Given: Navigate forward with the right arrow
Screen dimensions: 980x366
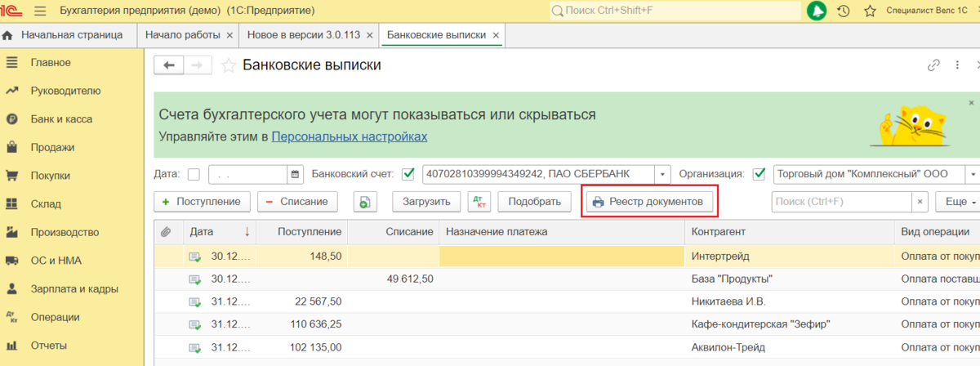Looking at the screenshot, I should tap(198, 65).
